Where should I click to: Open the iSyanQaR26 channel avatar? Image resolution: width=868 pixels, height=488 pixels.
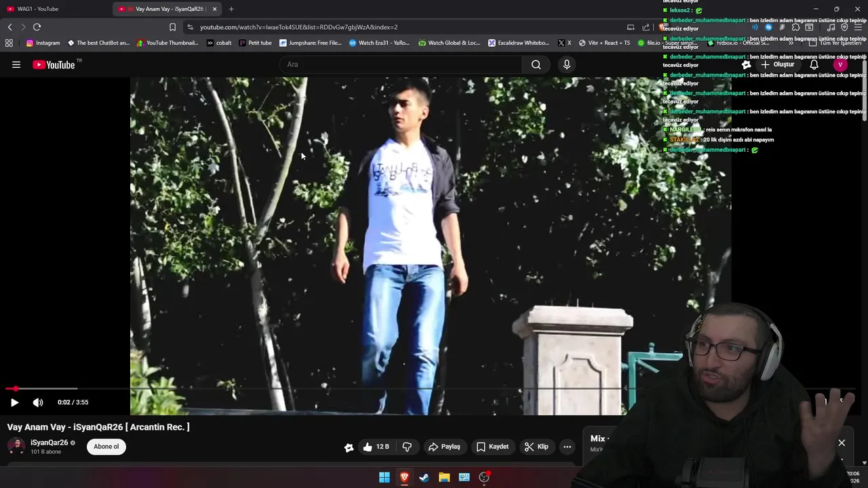coord(16,446)
